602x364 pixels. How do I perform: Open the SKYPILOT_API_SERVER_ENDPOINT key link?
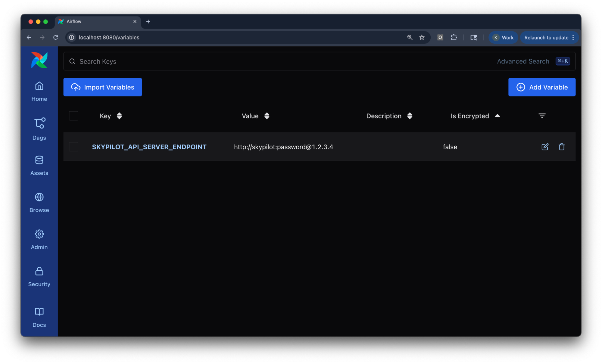click(149, 147)
